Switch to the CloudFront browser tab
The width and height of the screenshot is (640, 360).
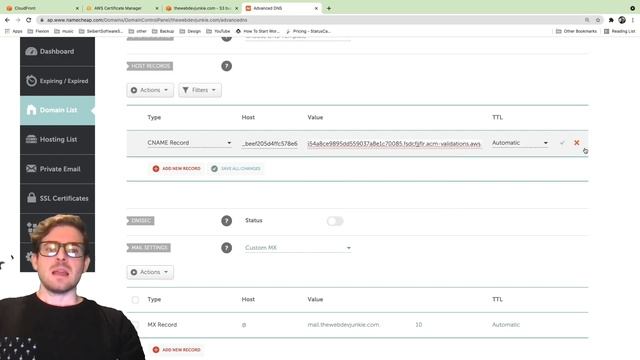point(42,8)
